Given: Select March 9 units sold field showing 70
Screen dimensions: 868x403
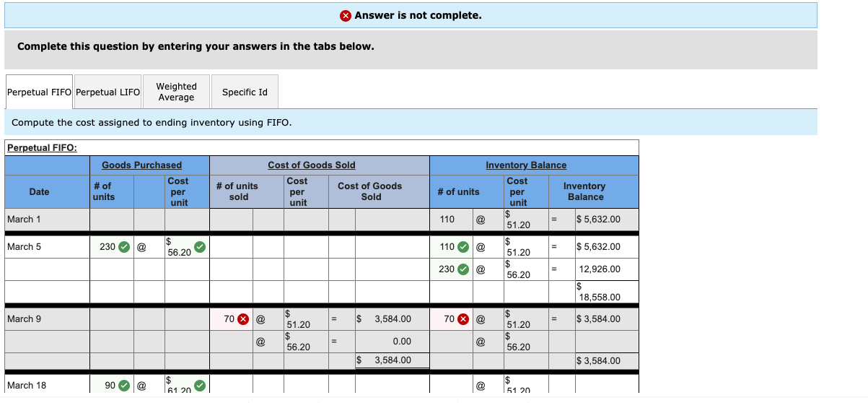Looking at the screenshot, I should [231, 318].
